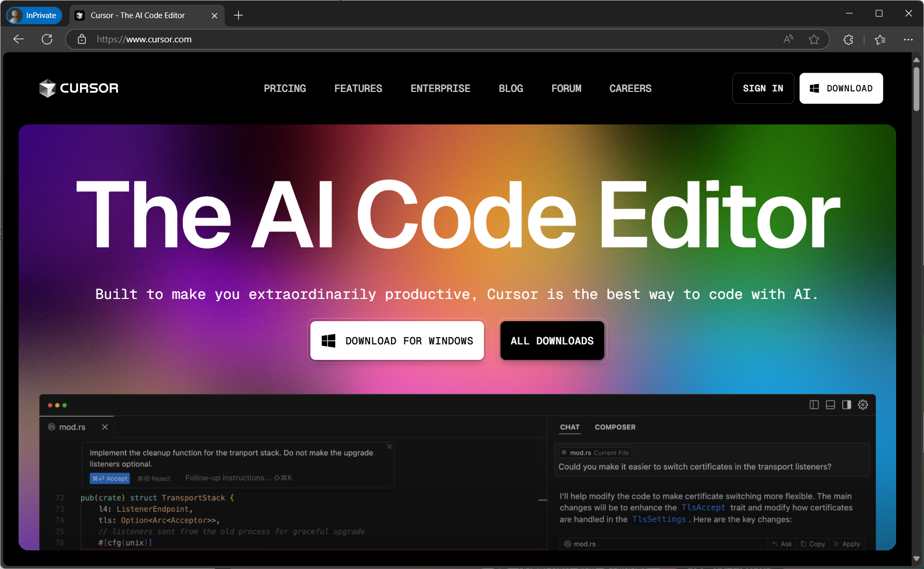Open browser Extensions puzzle icon

[848, 39]
